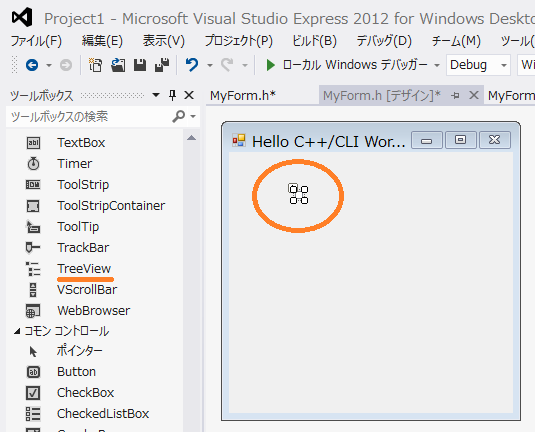
Task: Close the toolbox panel
Action: (189, 95)
